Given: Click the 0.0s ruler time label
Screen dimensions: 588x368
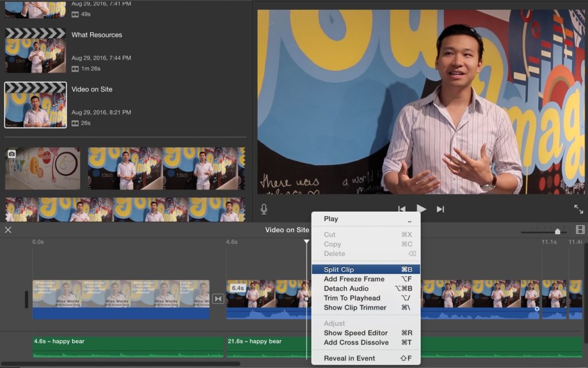Looking at the screenshot, I should click(38, 242).
